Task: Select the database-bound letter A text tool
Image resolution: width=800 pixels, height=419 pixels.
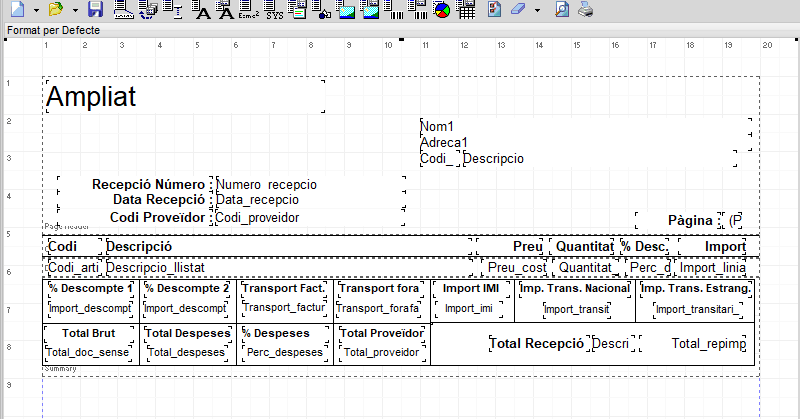Action: coord(225,9)
